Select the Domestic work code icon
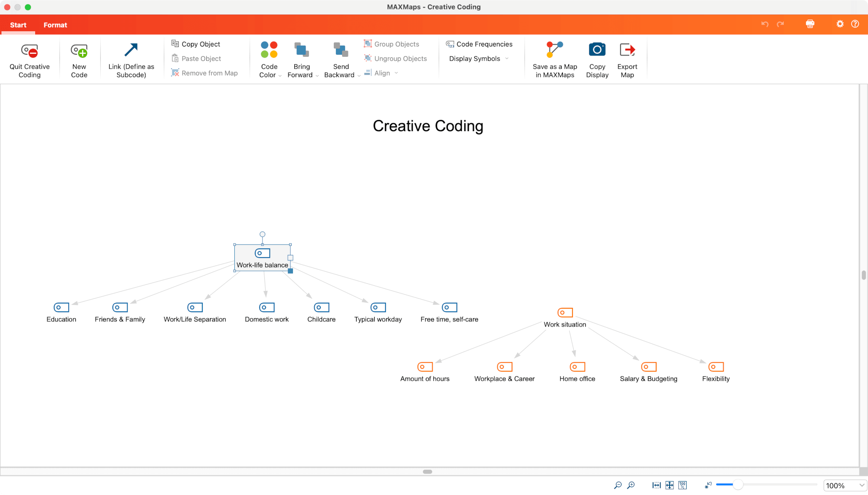Viewport: 868px width, 495px height. click(266, 307)
